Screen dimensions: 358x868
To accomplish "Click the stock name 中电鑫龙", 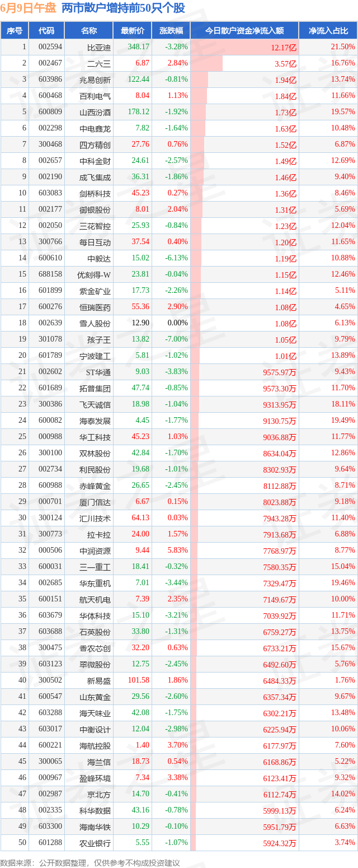I will [95, 128].
